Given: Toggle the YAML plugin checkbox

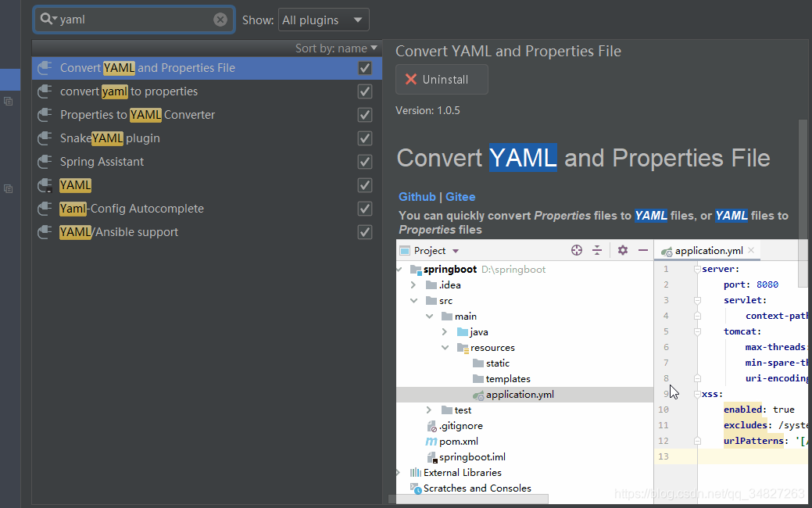Looking at the screenshot, I should pos(365,185).
